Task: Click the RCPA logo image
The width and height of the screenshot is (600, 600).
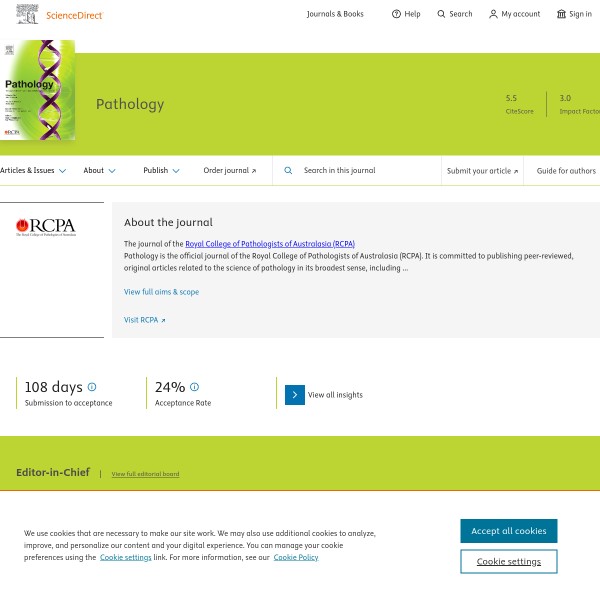Action: (x=45, y=227)
